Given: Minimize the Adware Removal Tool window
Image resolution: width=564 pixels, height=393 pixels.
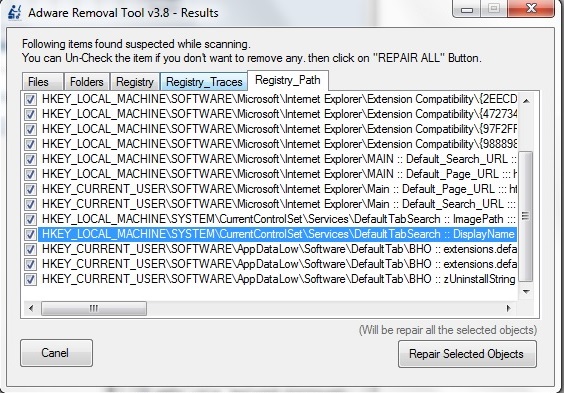Looking at the screenshot, I should coord(467,9).
